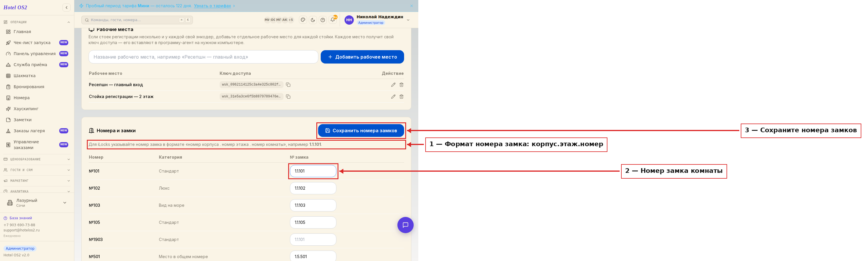Expand the ЦЕНООБРАЗОВАНИЕ sidebar section
Viewport: 868px width, 261px height.
click(x=37, y=159)
